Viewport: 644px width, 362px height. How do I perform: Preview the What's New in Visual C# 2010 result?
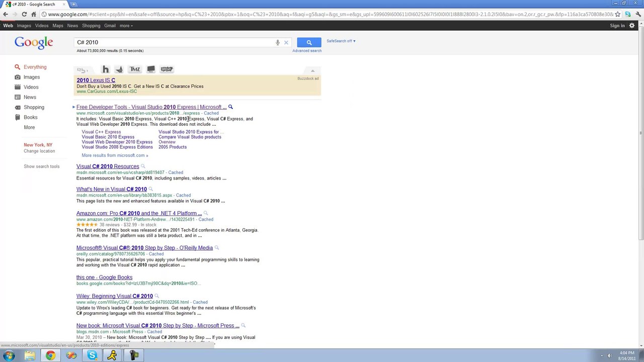(150, 190)
